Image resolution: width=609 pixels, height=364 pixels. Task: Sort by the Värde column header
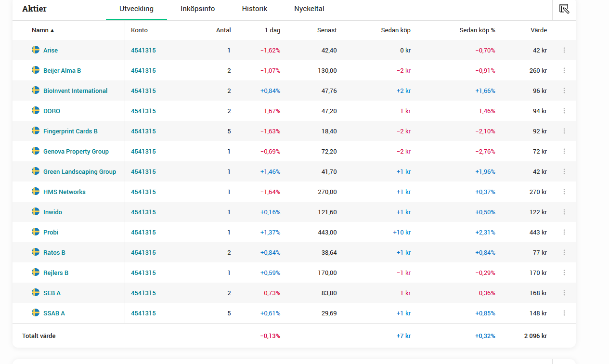coord(538,30)
